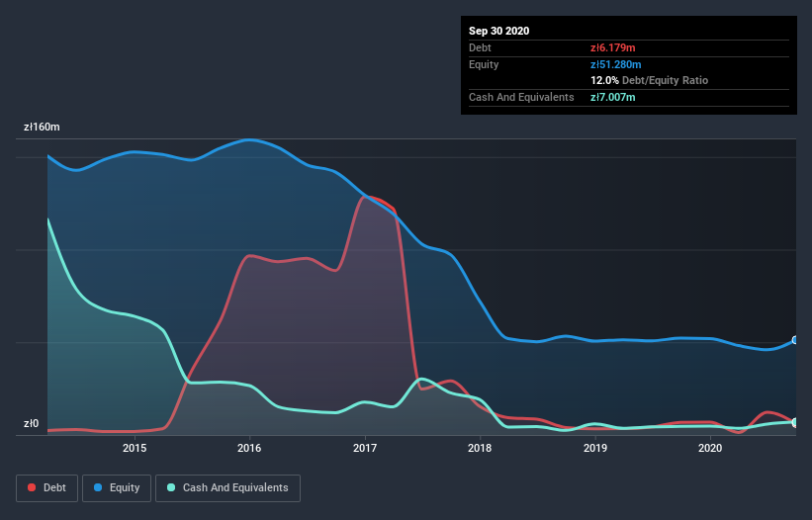Toggle Cash And Equivalents legend button
Screen dimensions: 812x520
pos(227,488)
